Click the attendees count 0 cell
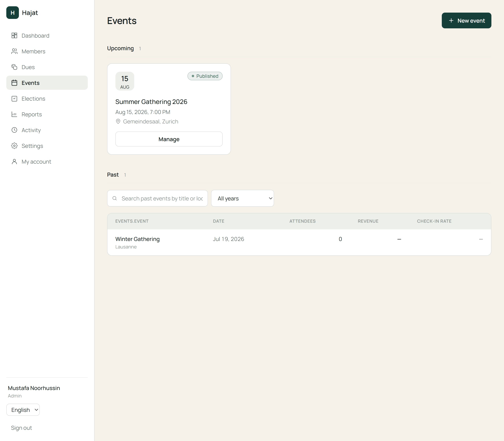 pos(340,239)
